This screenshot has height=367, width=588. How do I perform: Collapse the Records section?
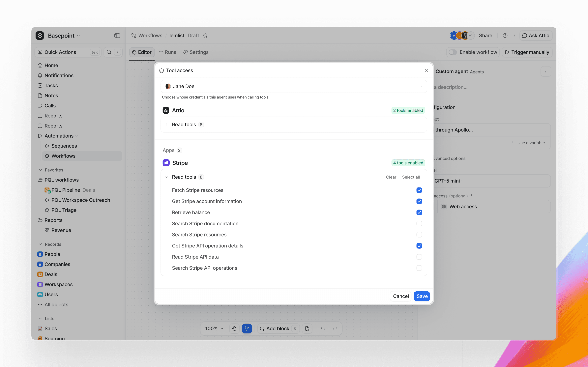[x=40, y=244]
